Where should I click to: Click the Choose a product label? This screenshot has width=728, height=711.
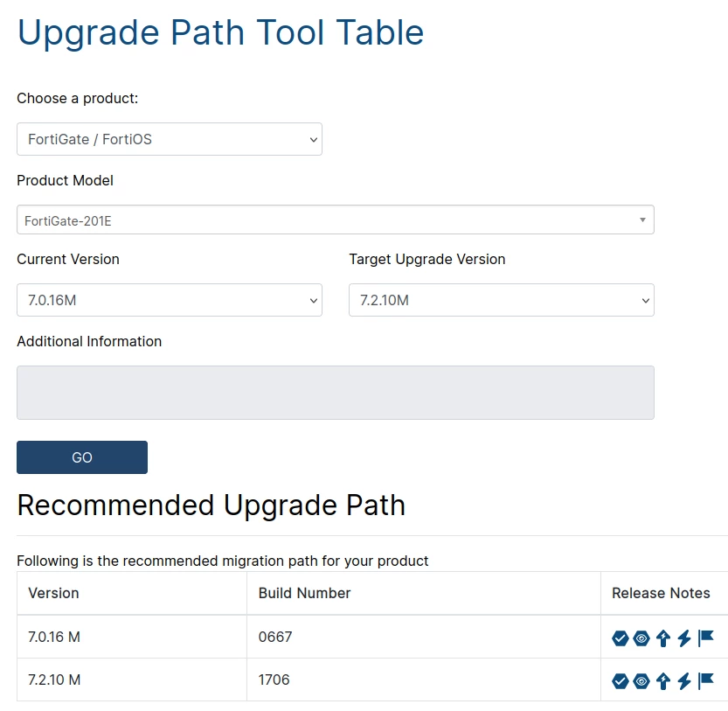[78, 99]
